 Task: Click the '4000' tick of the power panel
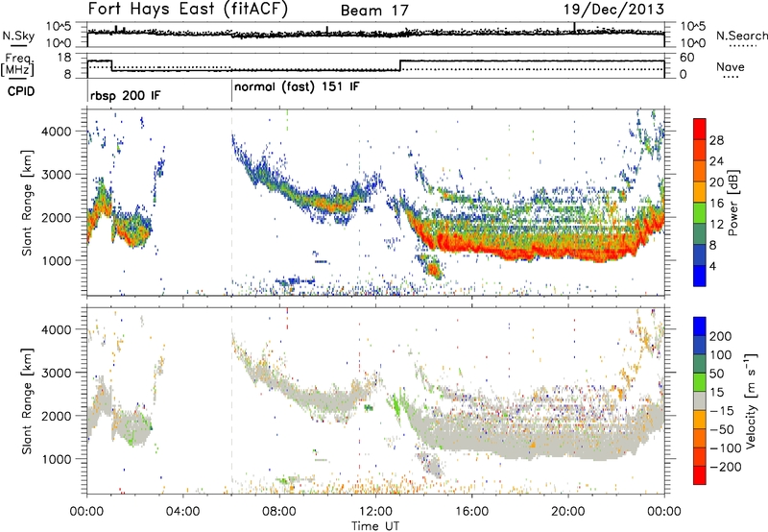(57, 132)
